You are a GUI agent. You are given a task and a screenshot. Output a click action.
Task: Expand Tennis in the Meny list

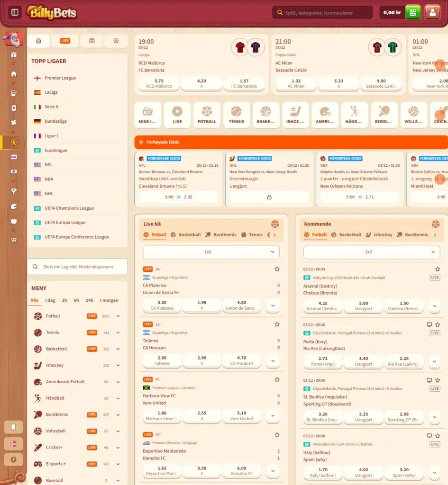[x=118, y=332]
